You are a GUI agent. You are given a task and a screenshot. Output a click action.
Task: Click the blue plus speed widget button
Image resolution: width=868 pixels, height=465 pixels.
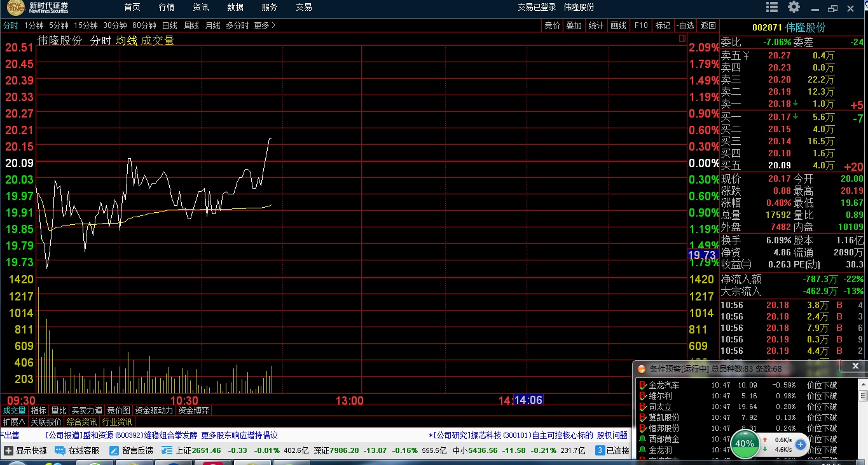801,445
